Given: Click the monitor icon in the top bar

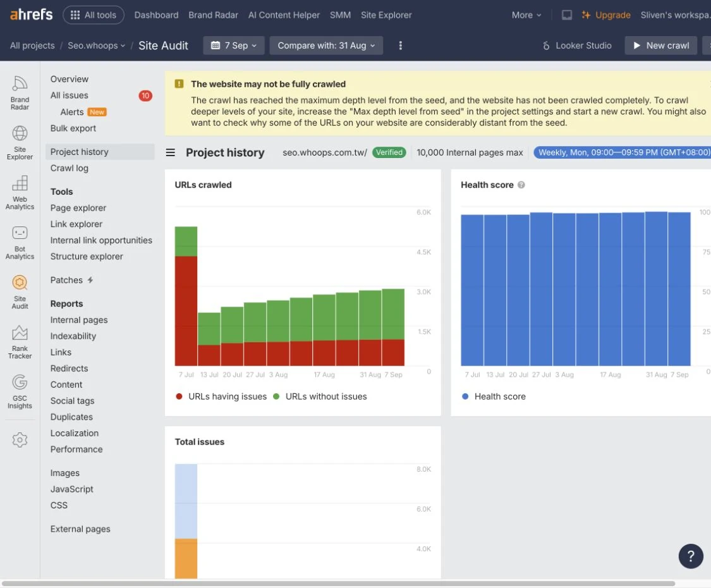Looking at the screenshot, I should pos(567,15).
